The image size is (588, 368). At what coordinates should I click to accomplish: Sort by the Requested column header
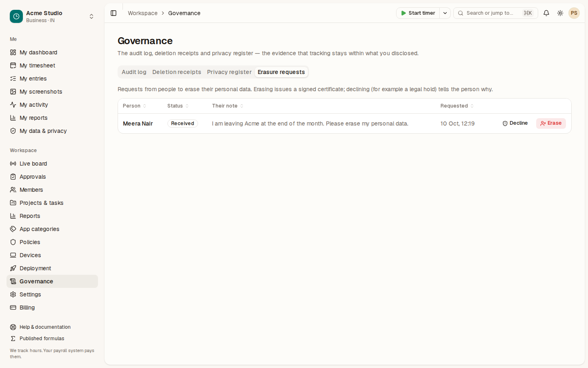coord(457,106)
